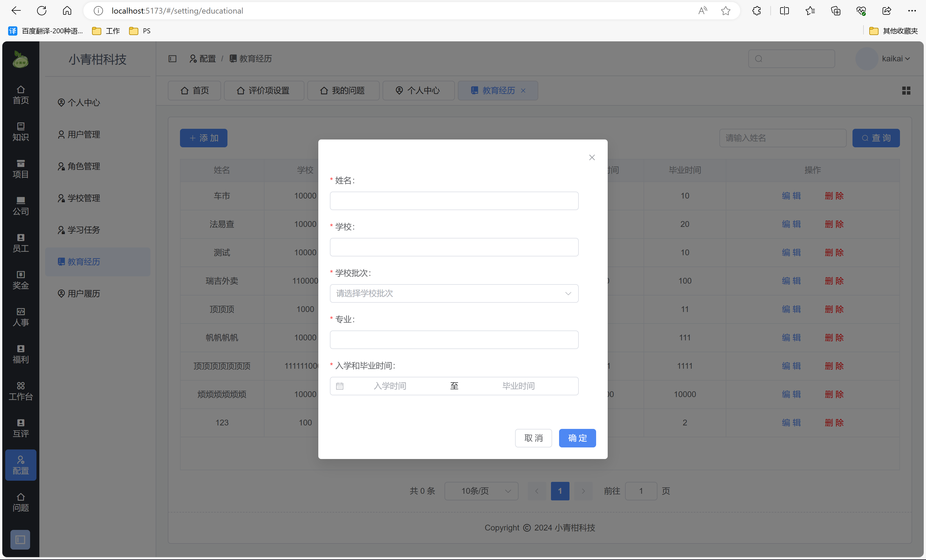Image resolution: width=926 pixels, height=560 pixels.
Task: Open the 其他收藏夹 bookmarks folder
Action: click(x=893, y=31)
